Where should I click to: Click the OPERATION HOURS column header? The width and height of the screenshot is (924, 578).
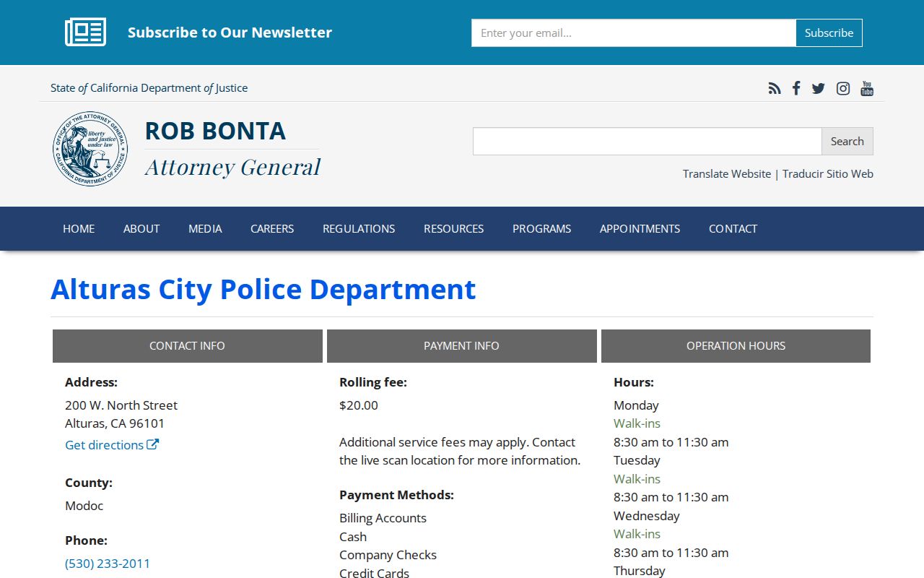click(736, 346)
